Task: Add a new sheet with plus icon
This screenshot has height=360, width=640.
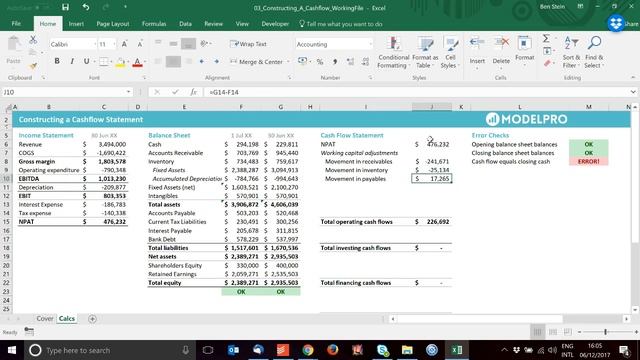Action: click(92, 319)
